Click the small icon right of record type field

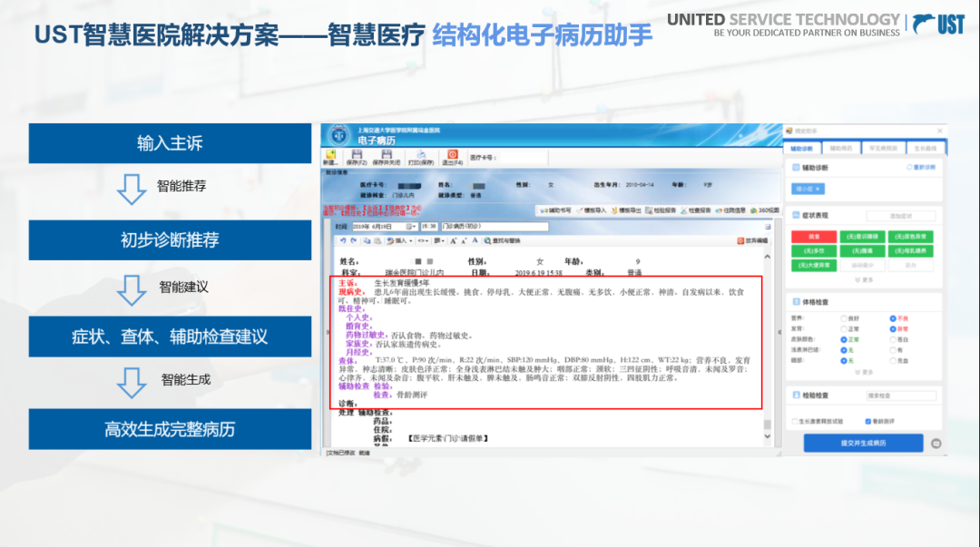[769, 226]
